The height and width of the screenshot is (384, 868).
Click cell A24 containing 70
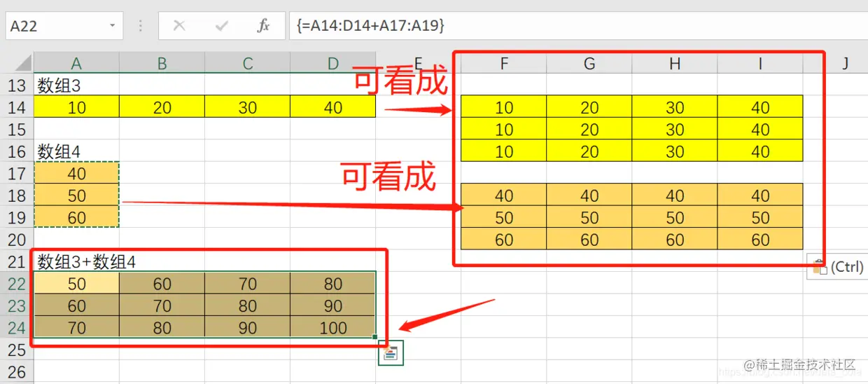(x=76, y=327)
